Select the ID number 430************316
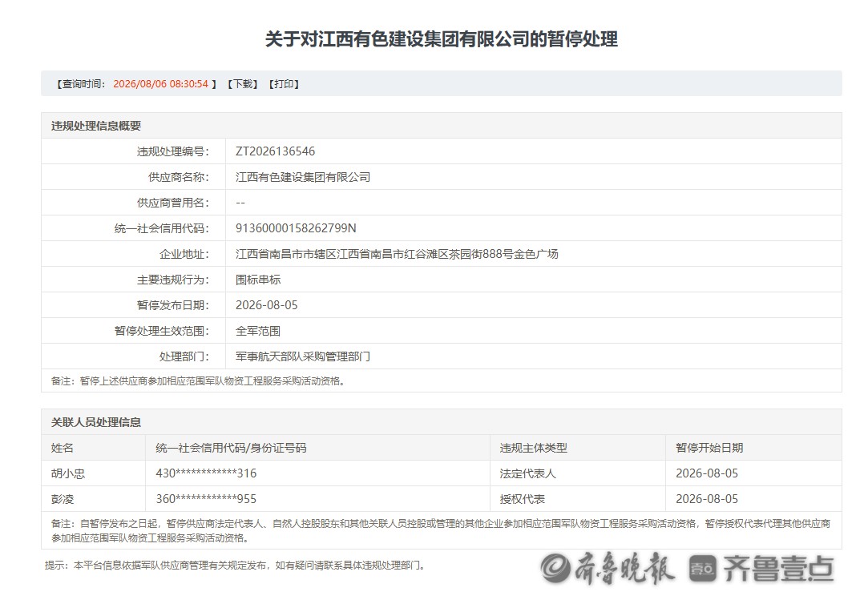 pyautogui.click(x=206, y=473)
